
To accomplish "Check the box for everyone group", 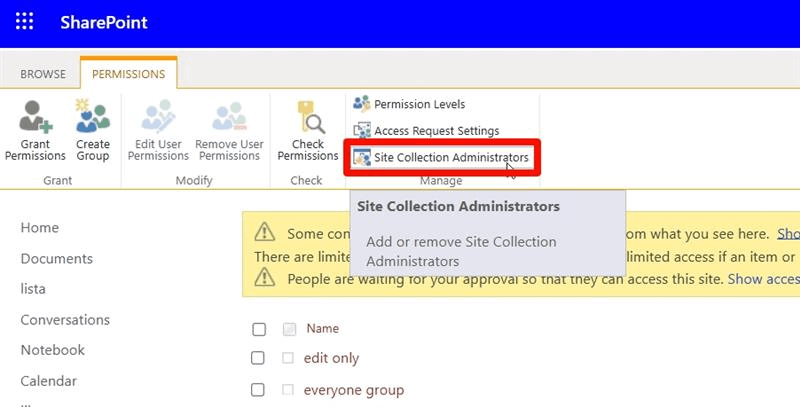I will tap(258, 390).
